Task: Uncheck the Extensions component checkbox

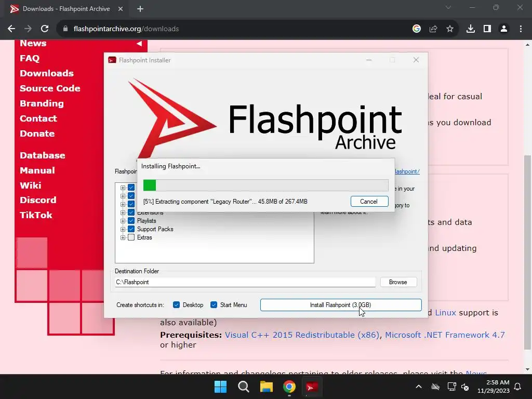Action: click(x=131, y=212)
